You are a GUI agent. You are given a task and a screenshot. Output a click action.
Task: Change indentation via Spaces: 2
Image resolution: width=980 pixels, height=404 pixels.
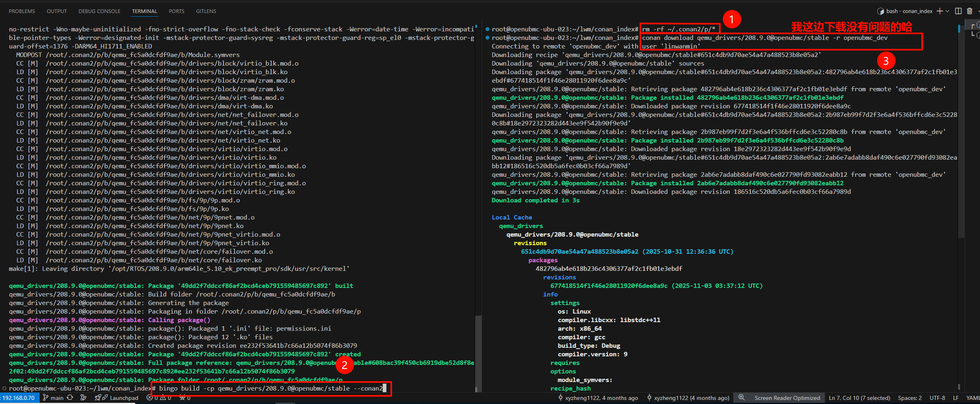click(x=910, y=398)
